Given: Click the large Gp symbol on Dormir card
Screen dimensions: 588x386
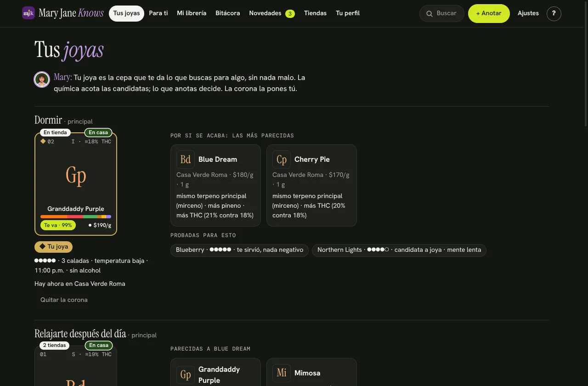Looking at the screenshot, I should (x=76, y=176).
